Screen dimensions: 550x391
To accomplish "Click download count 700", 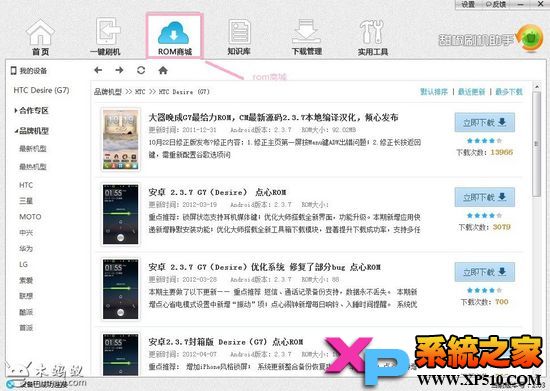I will (502, 302).
